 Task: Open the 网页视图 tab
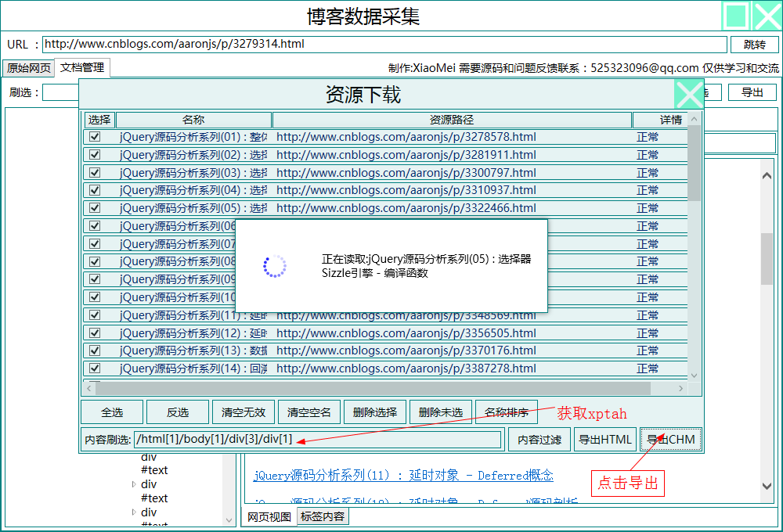269,516
